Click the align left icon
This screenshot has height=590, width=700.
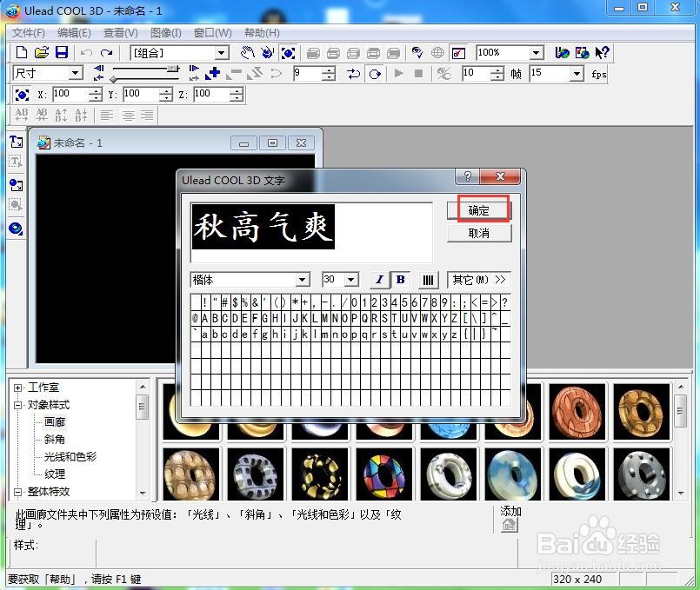pyautogui.click(x=106, y=115)
